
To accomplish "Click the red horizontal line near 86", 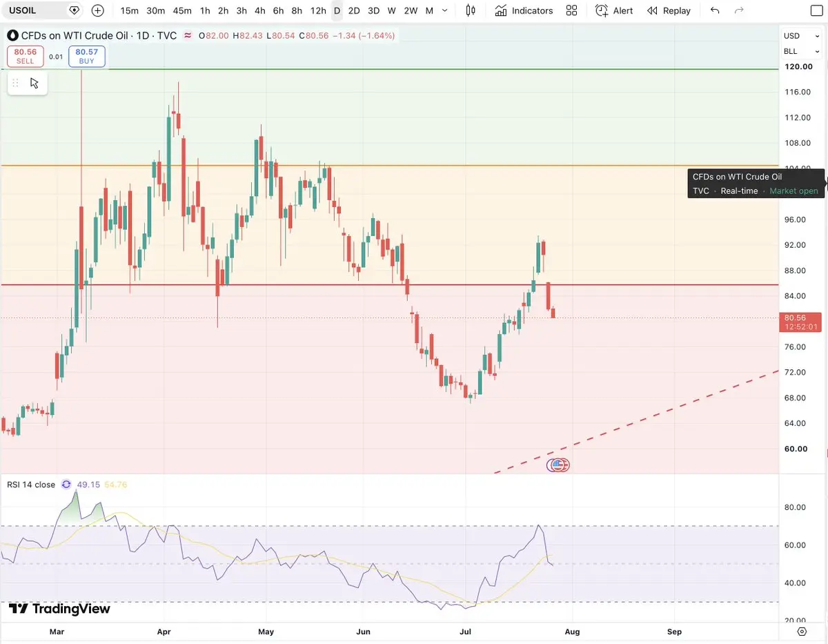I will [390, 284].
